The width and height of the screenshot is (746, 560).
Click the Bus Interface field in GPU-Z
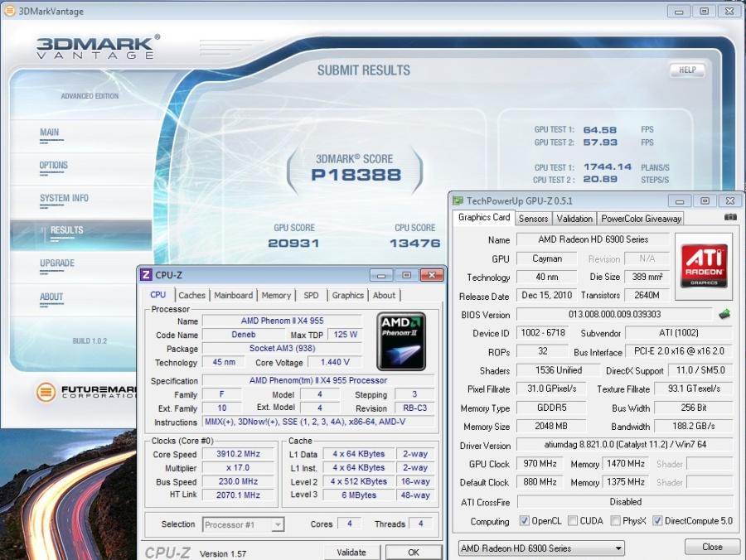point(679,351)
